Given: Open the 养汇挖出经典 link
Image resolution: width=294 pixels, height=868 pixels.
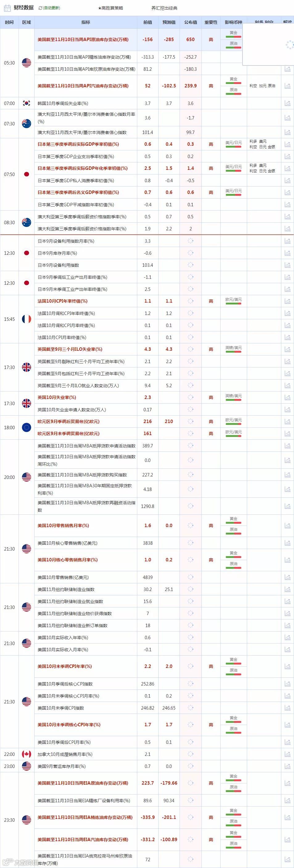Looking at the screenshot, I should (164, 8).
